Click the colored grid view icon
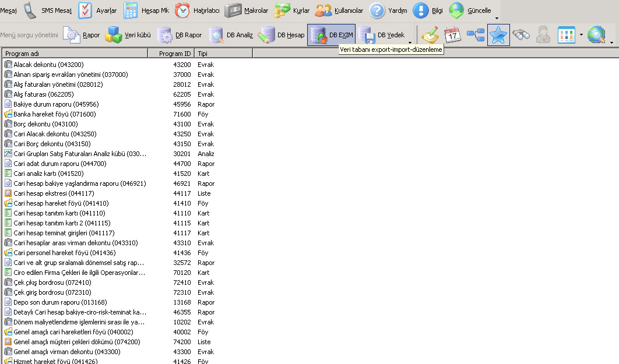The height and width of the screenshot is (364, 619). (567, 35)
